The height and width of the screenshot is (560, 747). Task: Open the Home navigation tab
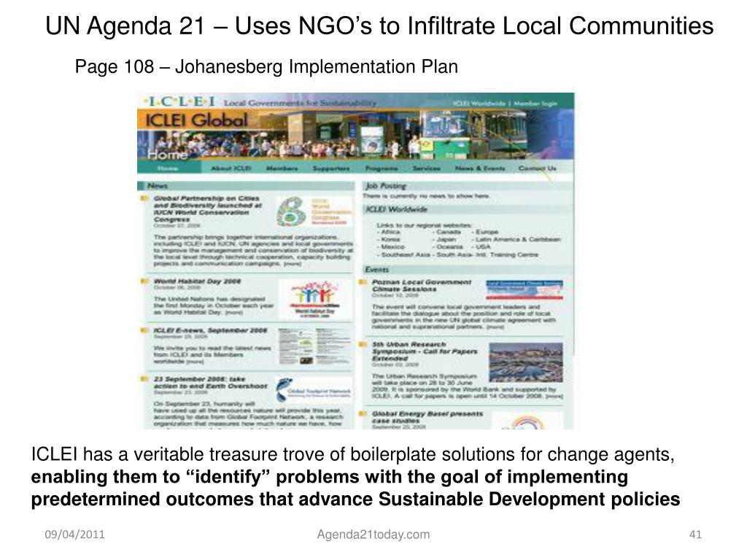(x=168, y=168)
